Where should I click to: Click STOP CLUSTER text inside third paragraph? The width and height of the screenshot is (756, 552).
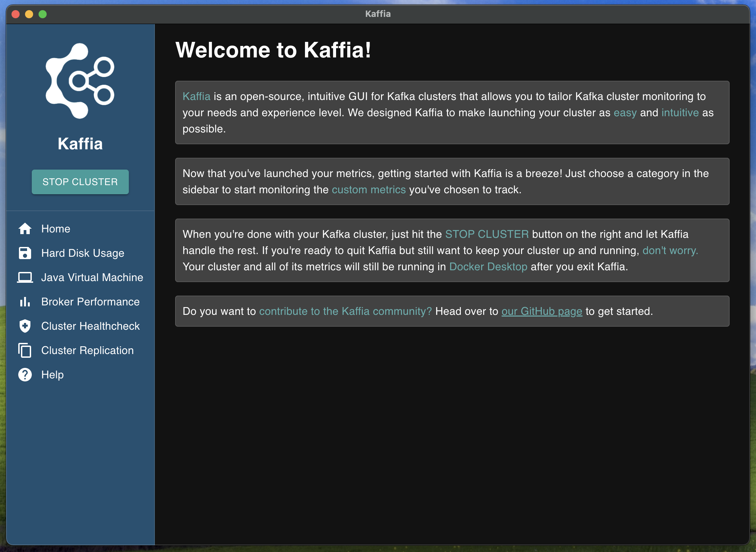pos(487,234)
